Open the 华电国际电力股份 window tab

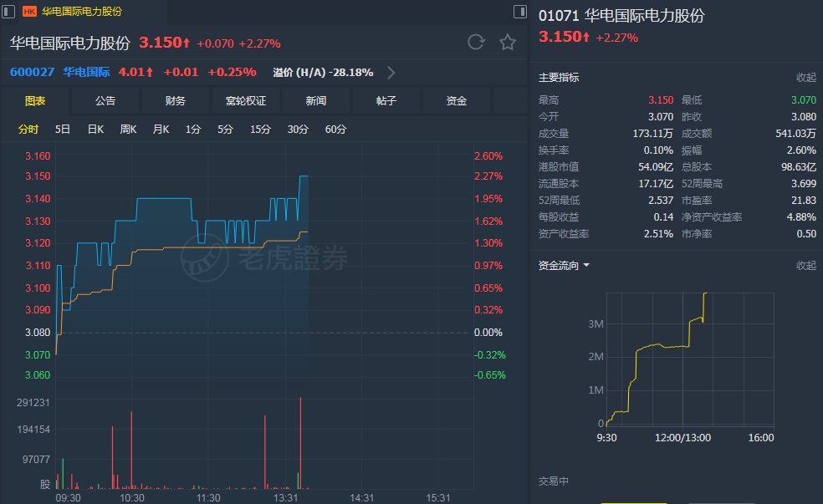pos(81,12)
